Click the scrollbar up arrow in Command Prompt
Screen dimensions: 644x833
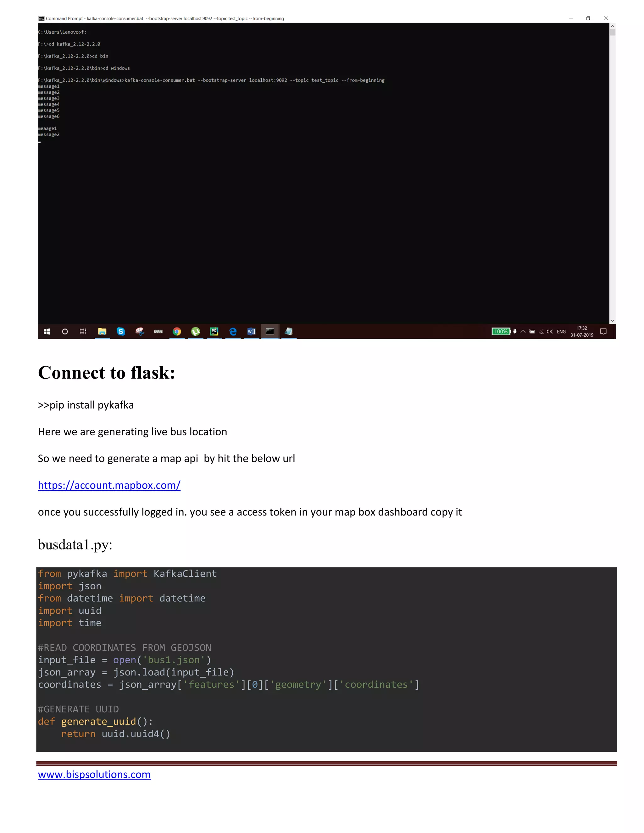coord(612,26)
